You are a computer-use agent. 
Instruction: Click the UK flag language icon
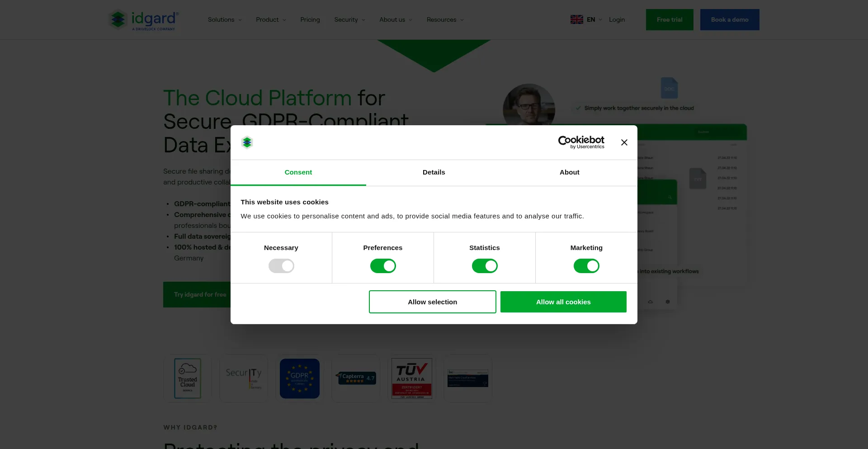pyautogui.click(x=576, y=19)
